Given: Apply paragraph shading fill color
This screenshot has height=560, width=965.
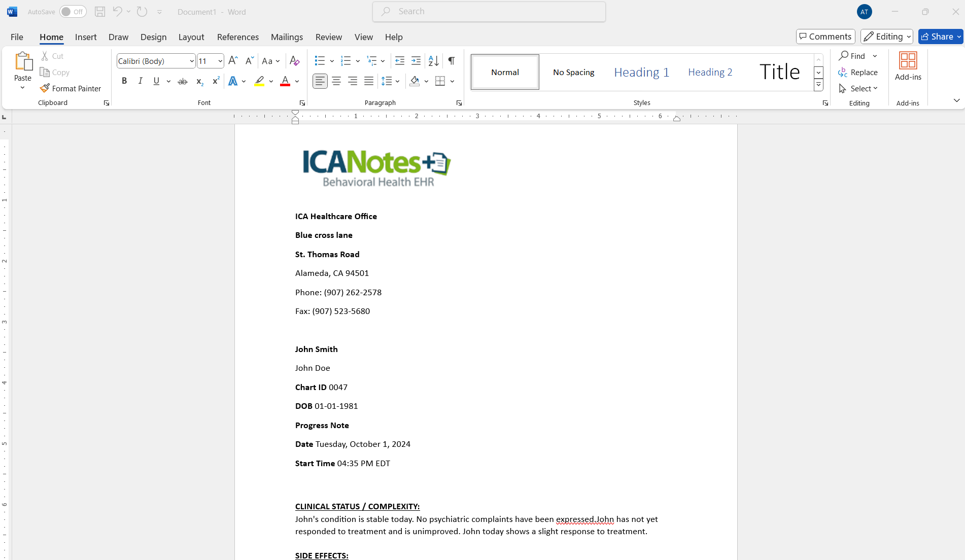Looking at the screenshot, I should point(415,81).
